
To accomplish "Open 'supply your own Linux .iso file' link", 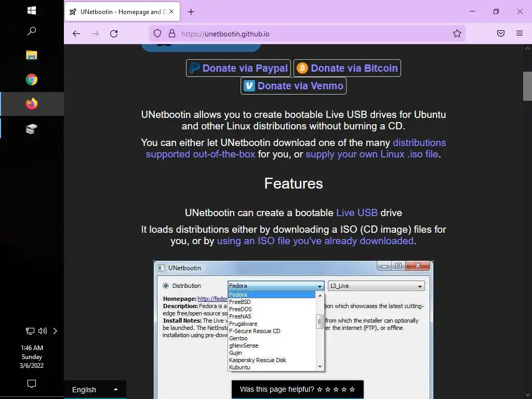I will 372,154.
